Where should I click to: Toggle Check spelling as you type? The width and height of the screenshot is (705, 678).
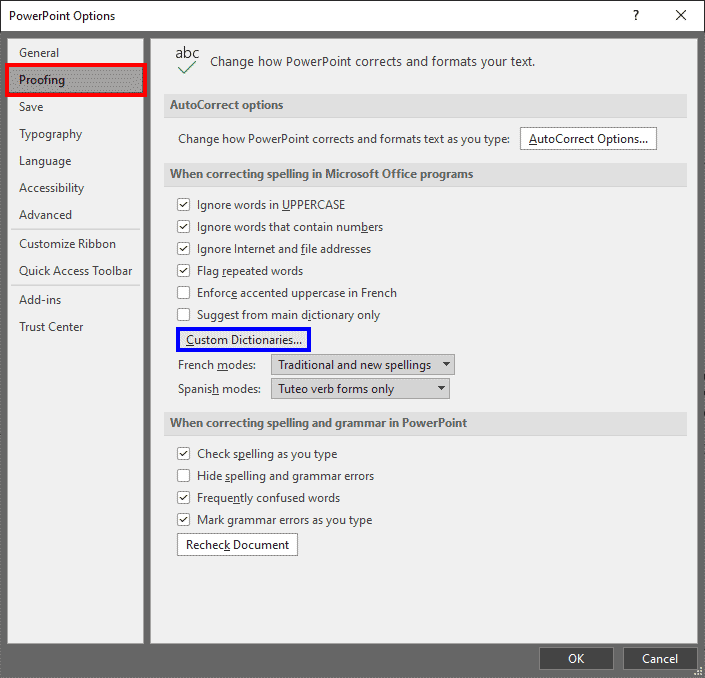183,454
